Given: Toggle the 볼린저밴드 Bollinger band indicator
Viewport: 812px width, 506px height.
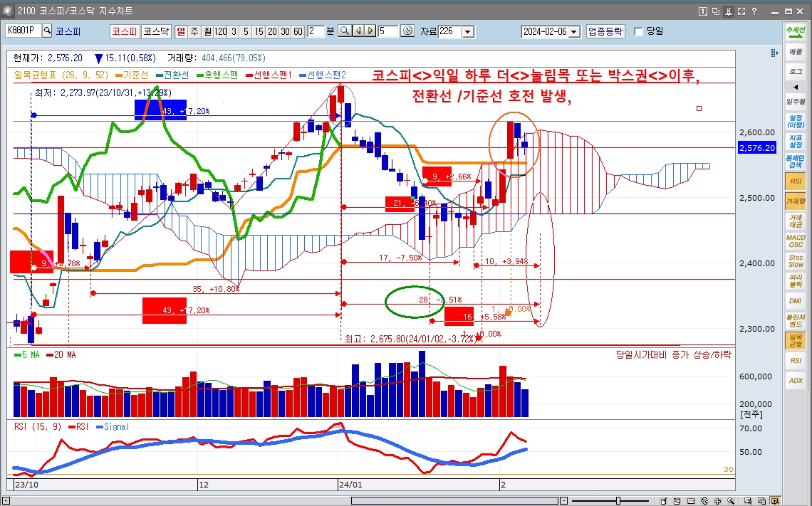Looking at the screenshot, I should click(x=796, y=320).
